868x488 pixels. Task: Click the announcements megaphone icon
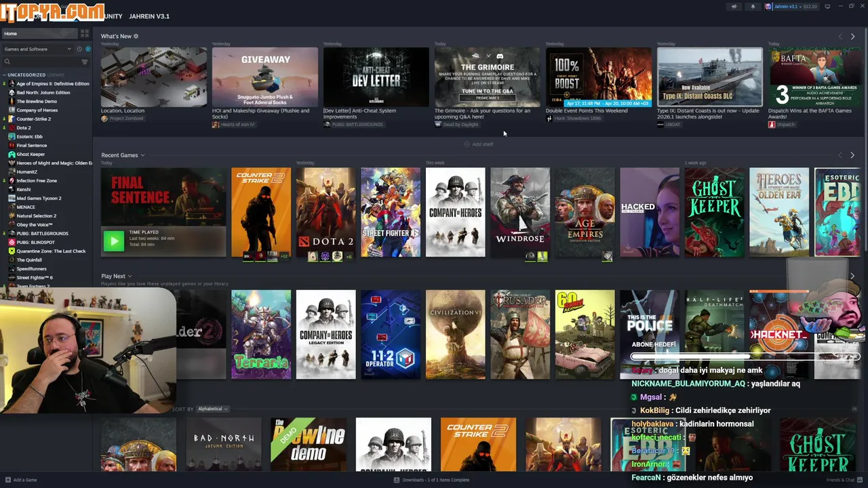click(734, 6)
